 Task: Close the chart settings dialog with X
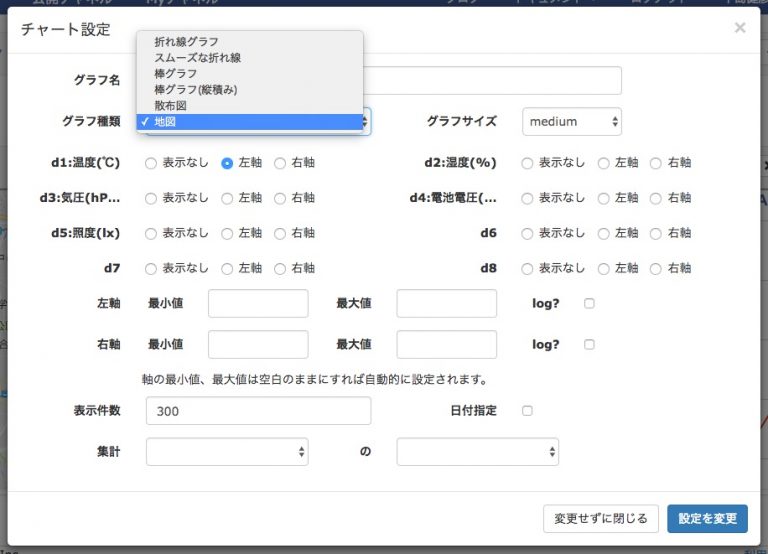pyautogui.click(x=740, y=28)
